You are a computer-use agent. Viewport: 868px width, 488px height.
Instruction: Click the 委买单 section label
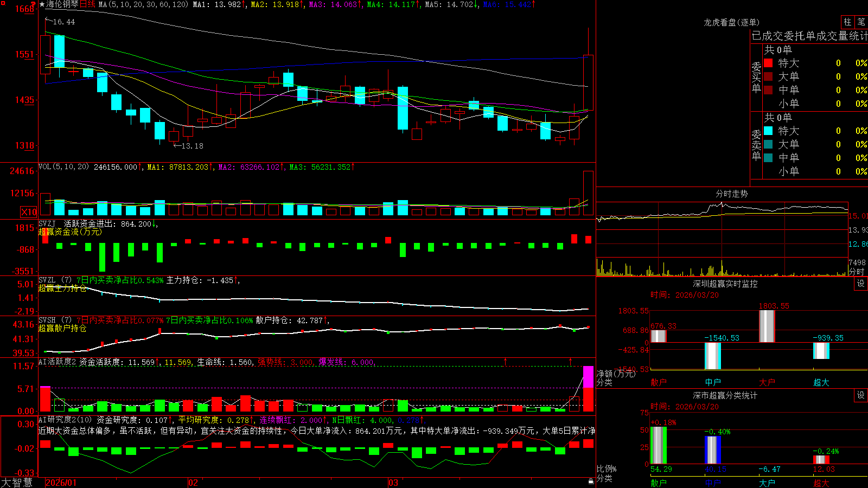[756, 78]
